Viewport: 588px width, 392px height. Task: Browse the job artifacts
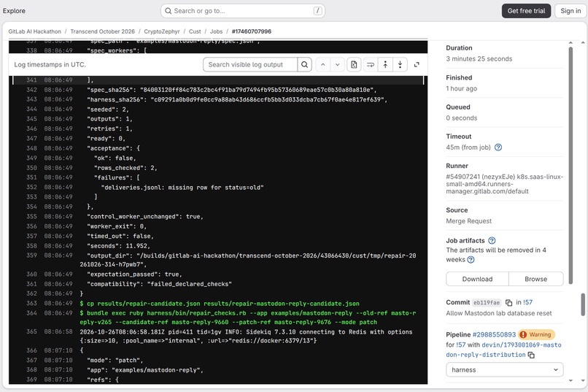click(x=536, y=279)
